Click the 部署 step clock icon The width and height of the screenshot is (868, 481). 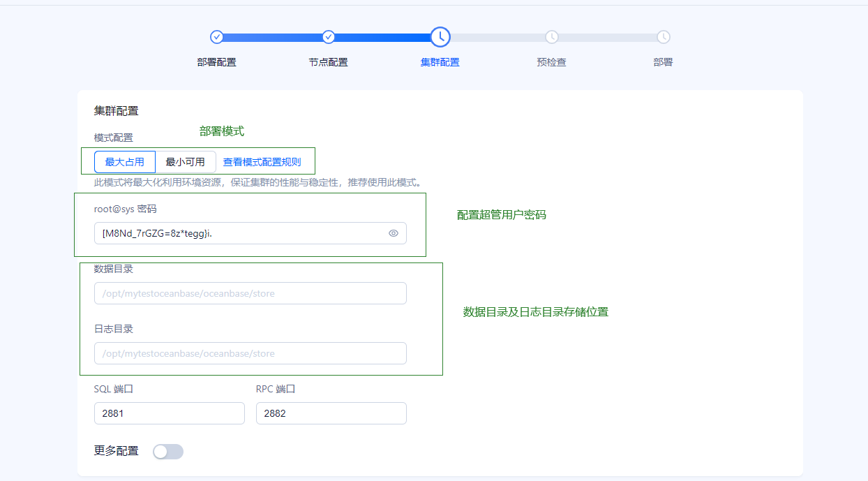[x=664, y=37]
